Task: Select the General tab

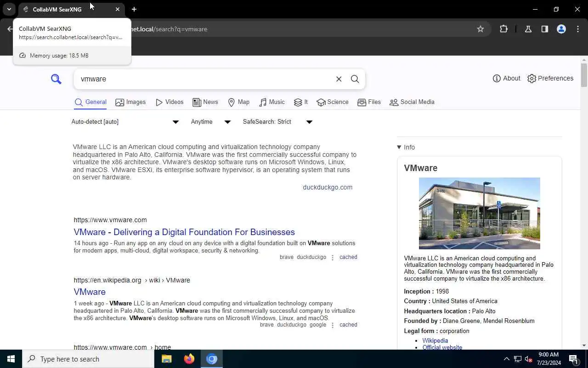Action: 90,102
